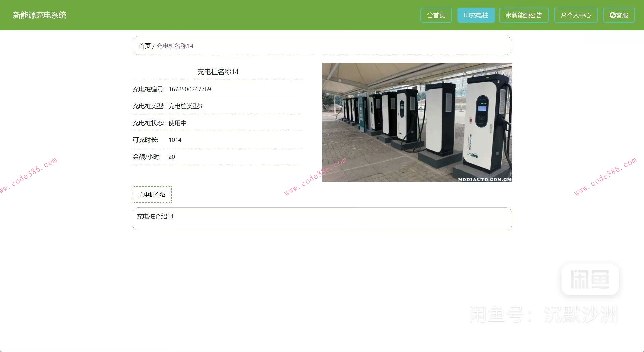Open 新能源公告 from the navigation bar
The width and height of the screenshot is (644, 352).
pos(524,15)
